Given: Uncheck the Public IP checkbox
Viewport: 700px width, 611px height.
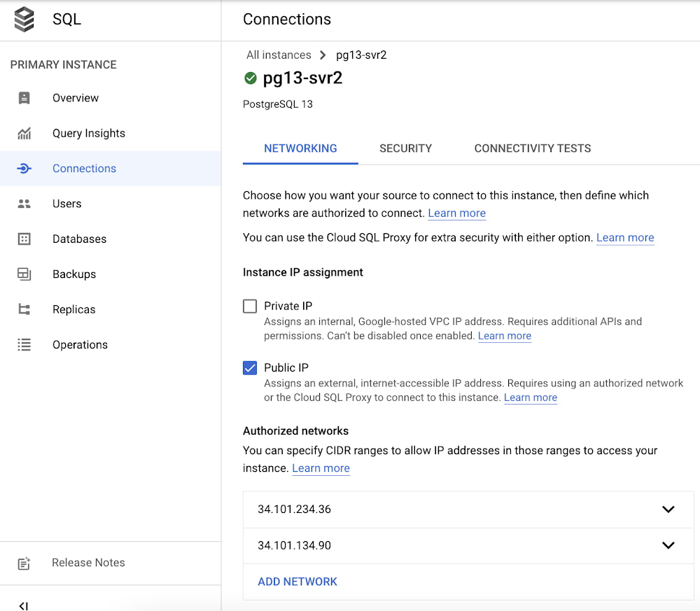Looking at the screenshot, I should click(x=250, y=367).
